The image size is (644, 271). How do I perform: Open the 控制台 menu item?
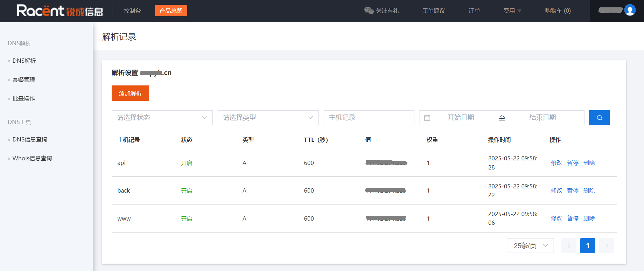(x=132, y=11)
